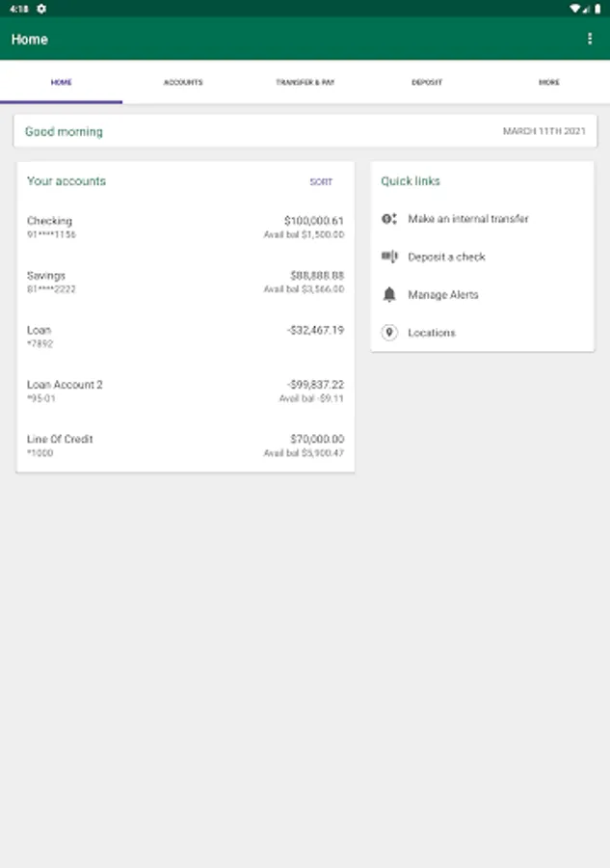Open the Manage Alerts link
This screenshot has height=868, width=610.
443,294
